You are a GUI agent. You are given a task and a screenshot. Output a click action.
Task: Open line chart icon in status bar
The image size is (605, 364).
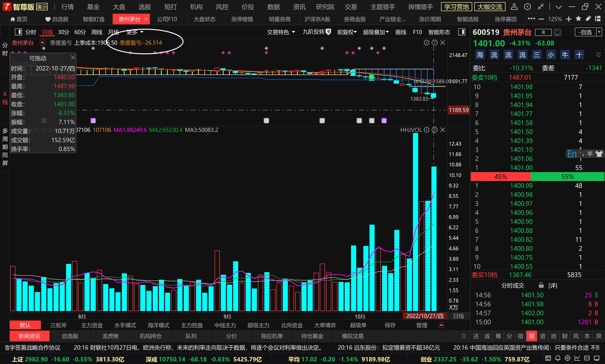[577, 358]
